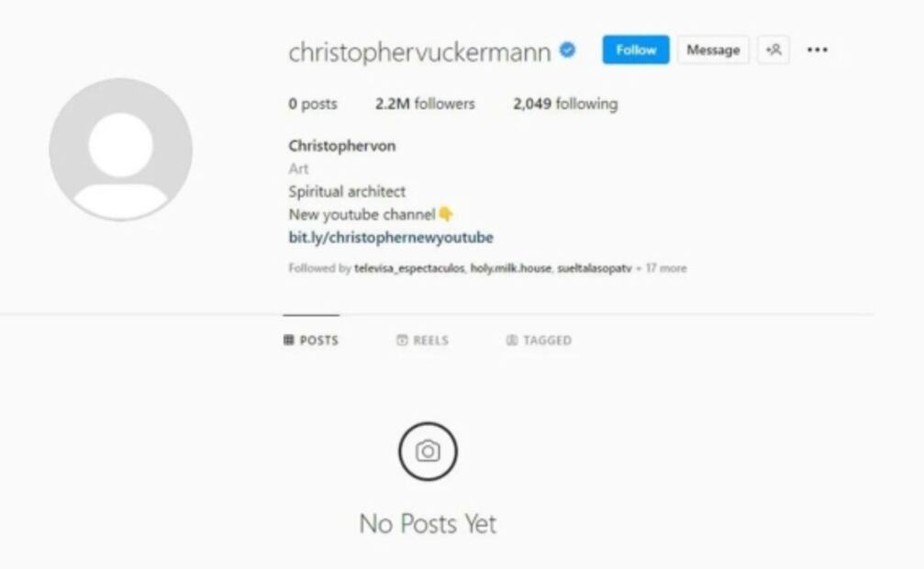
Task: View the 2.2M followers list
Action: (425, 104)
